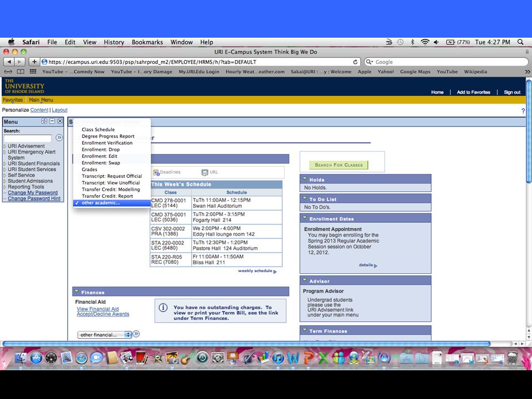The image size is (532, 399).
Task: Choose Enrollment: Drop option
Action: pyautogui.click(x=112, y=149)
